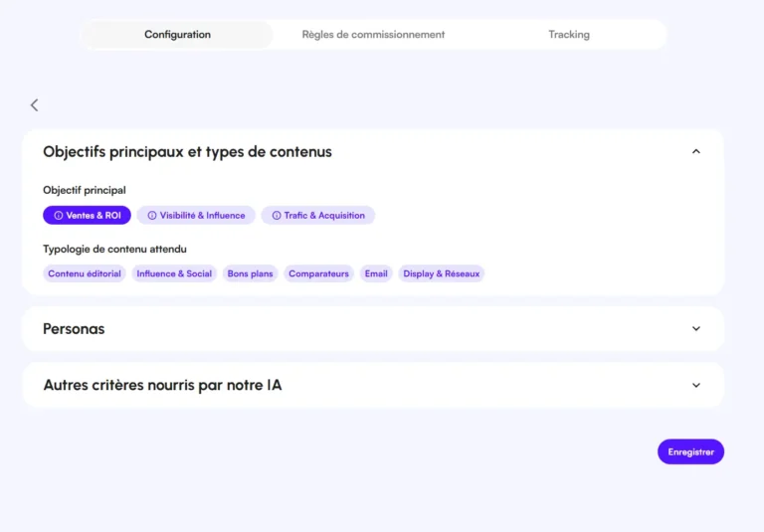
Task: Click info icon in Visibilité & Influence chip
Action: click(152, 216)
